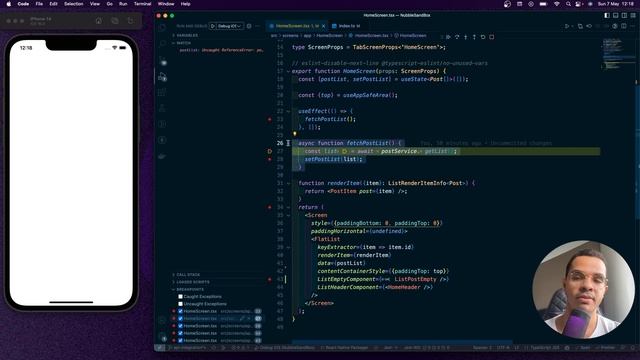Disable the fourth HomeScreen.tsx breakpoint checkbox

[x=180, y=333]
